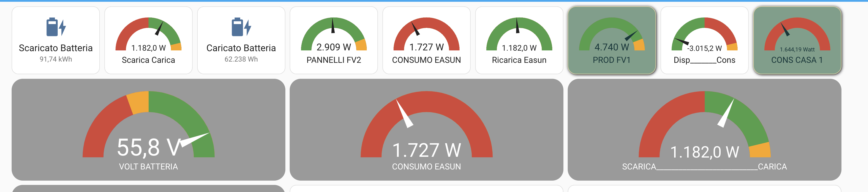This screenshot has height=192, width=868.
Task: Open the PANNELLI FV2 gauge
Action: click(334, 34)
